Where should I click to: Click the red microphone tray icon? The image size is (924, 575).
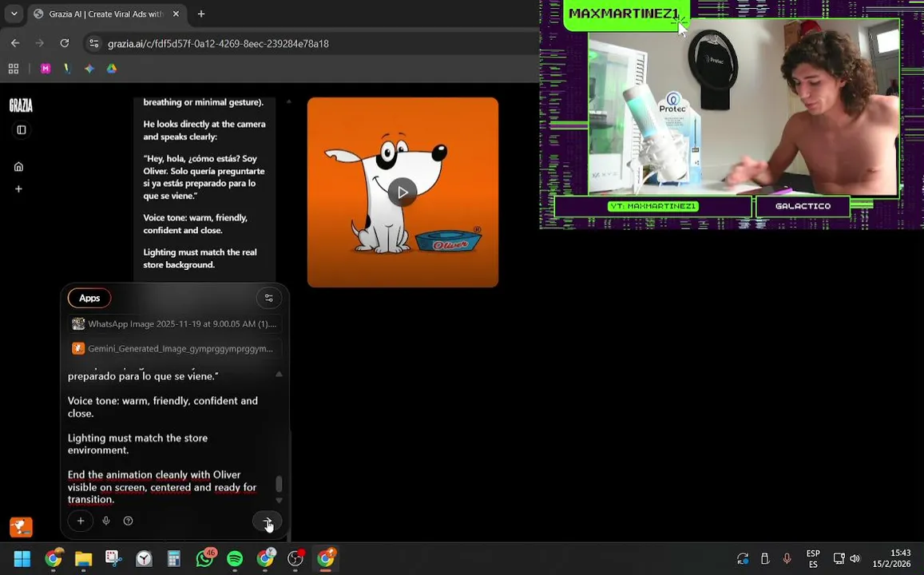click(787, 558)
